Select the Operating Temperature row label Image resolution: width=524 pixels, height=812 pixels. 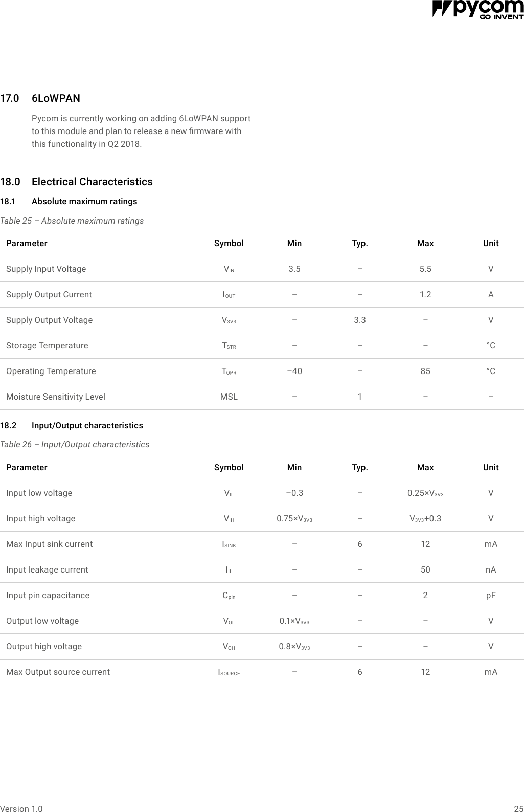point(51,371)
